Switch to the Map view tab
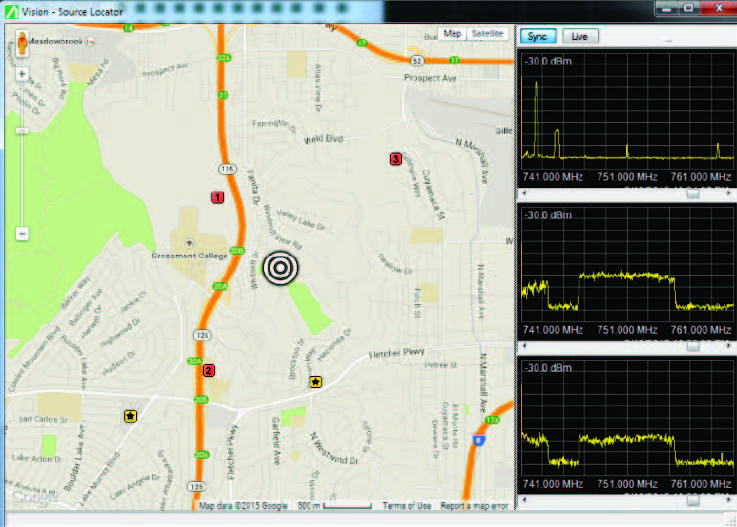The image size is (737, 527). coord(453,33)
